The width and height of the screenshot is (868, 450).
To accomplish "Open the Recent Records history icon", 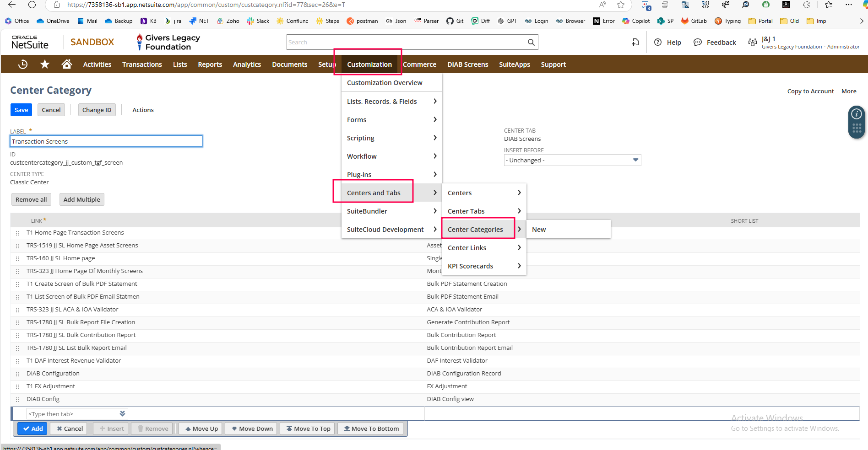I will click(x=23, y=64).
